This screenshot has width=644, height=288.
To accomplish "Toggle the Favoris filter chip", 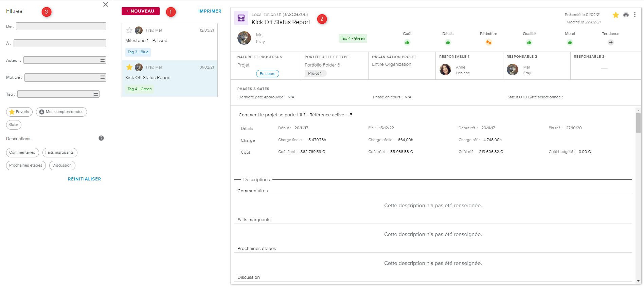I will [x=19, y=112].
